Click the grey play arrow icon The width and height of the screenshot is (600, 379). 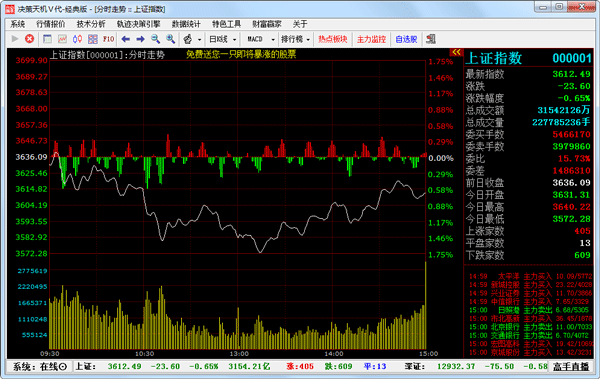pos(15,39)
